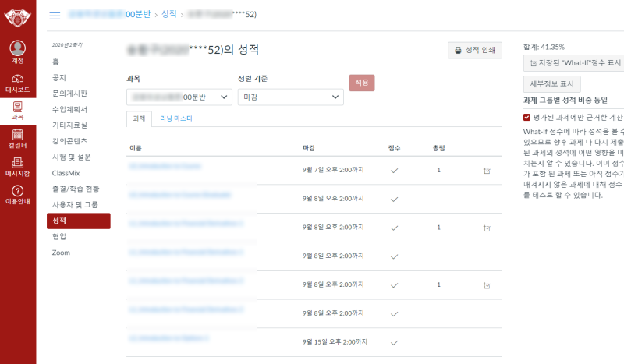
Task: Click score checkmark for 9월 7일 row
Action: coord(395,171)
